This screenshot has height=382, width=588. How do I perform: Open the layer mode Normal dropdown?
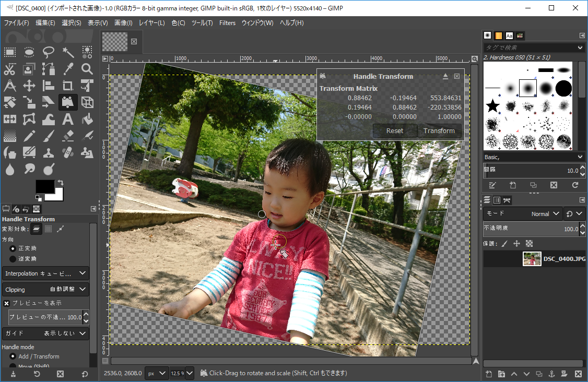(x=523, y=213)
